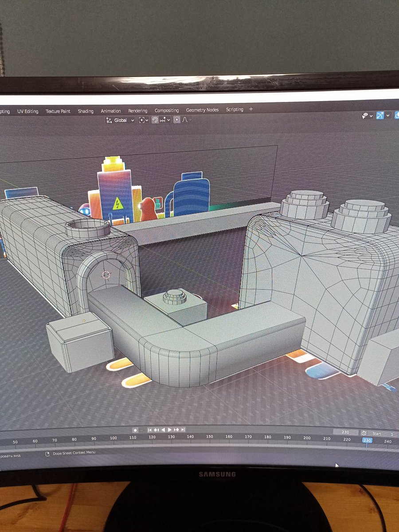Click frame 200 on the timeline ruler
The width and height of the screenshot is (399, 532).
coord(307,438)
